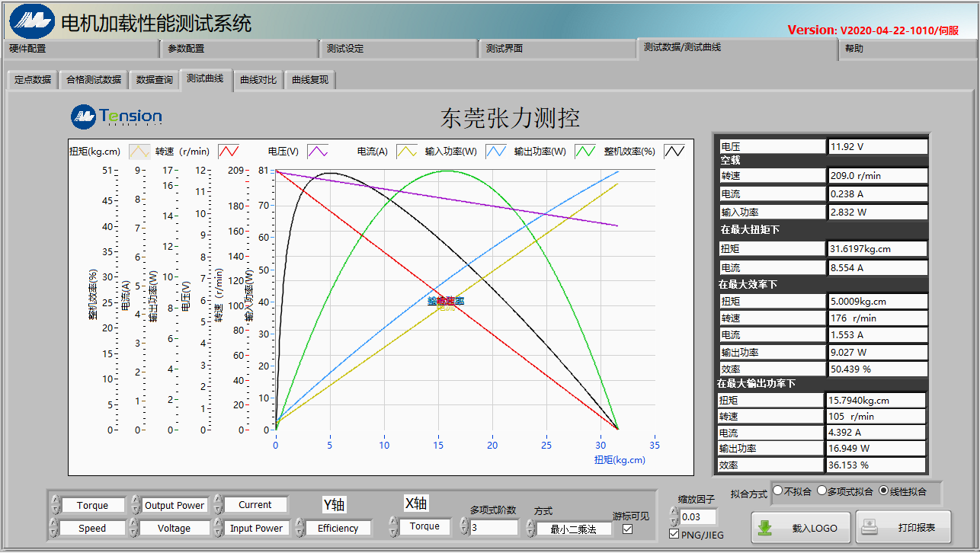Click the 打印报表 print report button
Screen dimensions: 980x553
(903, 527)
